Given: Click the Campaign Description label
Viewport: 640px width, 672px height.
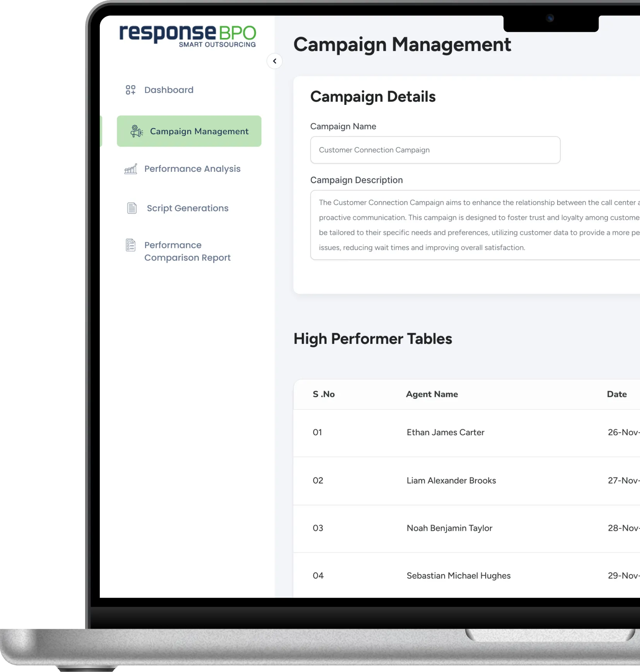Looking at the screenshot, I should [356, 180].
